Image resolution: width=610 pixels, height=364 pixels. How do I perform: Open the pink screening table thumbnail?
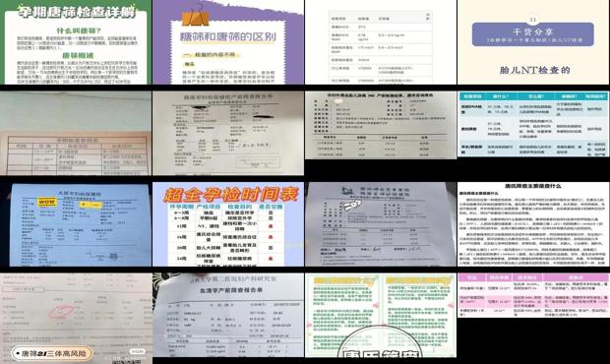click(x=533, y=295)
